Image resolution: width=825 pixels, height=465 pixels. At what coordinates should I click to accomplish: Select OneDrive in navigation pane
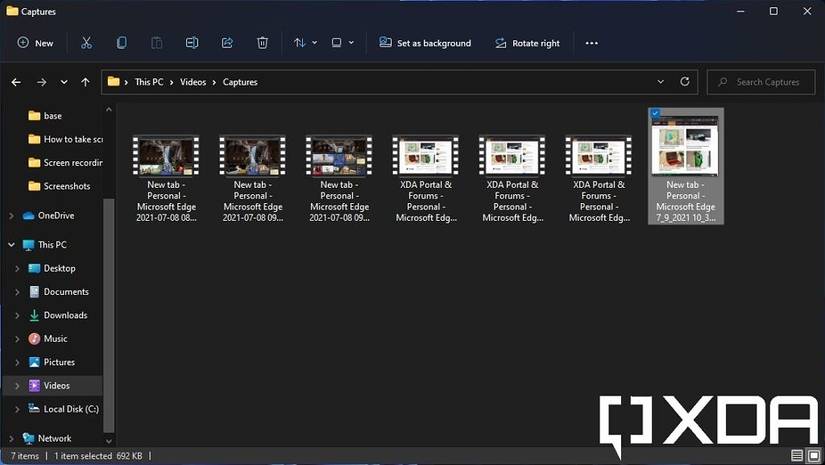(x=48, y=216)
